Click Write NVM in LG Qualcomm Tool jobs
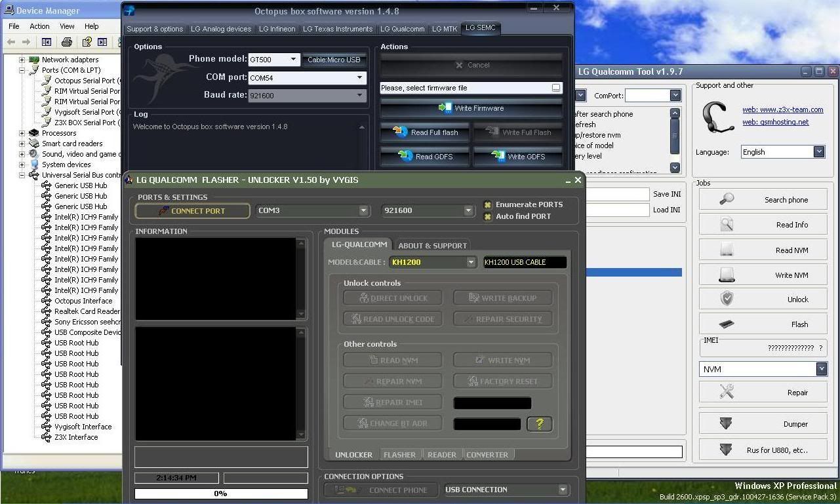The width and height of the screenshot is (840, 504). coord(763,275)
